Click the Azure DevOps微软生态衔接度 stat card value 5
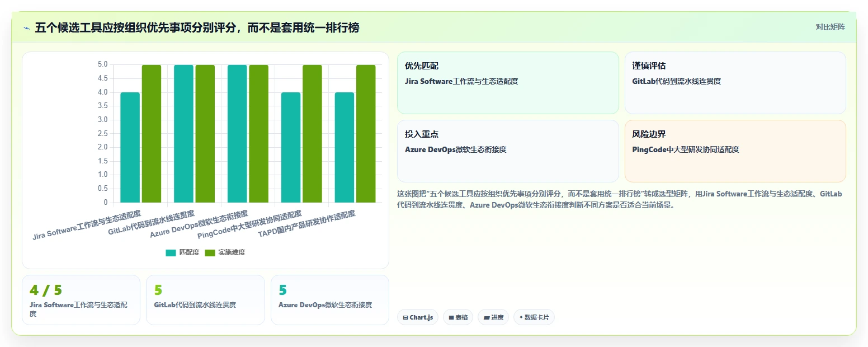 pyautogui.click(x=282, y=290)
